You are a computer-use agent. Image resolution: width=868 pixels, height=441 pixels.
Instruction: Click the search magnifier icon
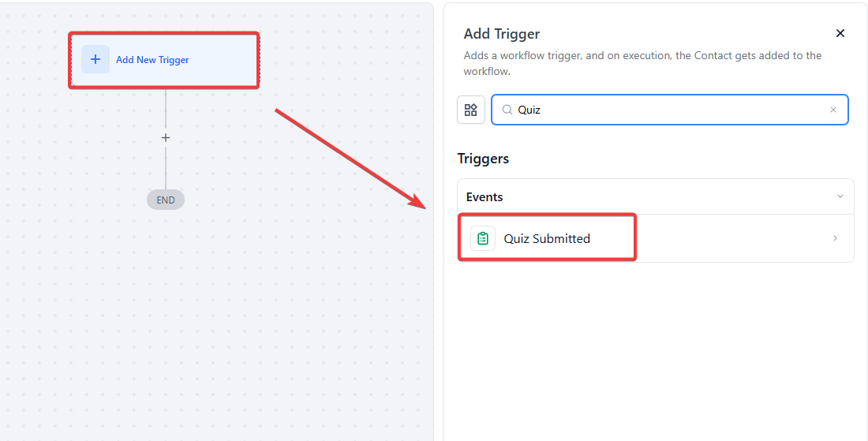tap(507, 110)
